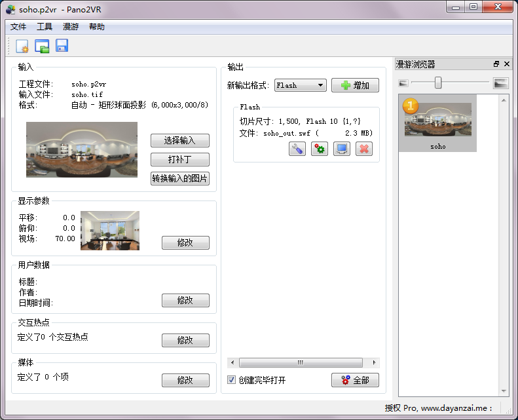Click the monitor preview output icon
The height and width of the screenshot is (420, 518).
point(342,149)
